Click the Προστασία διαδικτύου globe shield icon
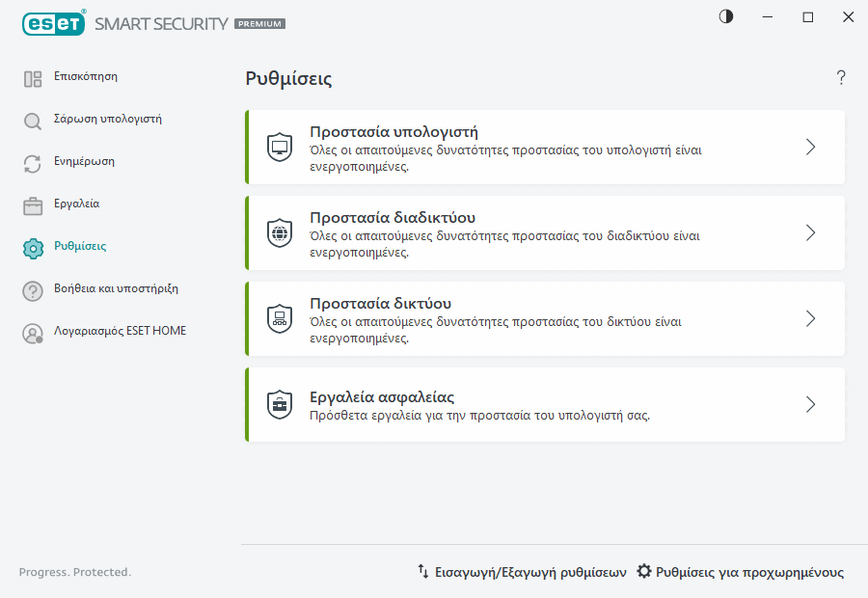This screenshot has width=868, height=598. 280,232
